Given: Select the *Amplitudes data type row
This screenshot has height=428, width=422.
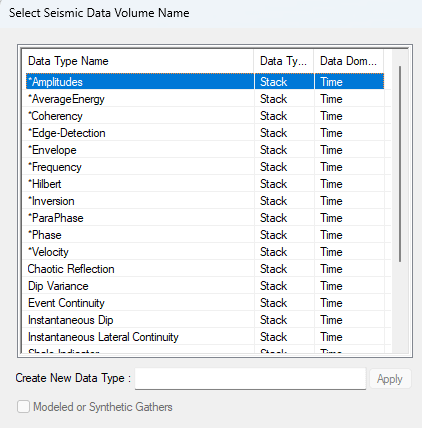Looking at the screenshot, I should point(205,82).
